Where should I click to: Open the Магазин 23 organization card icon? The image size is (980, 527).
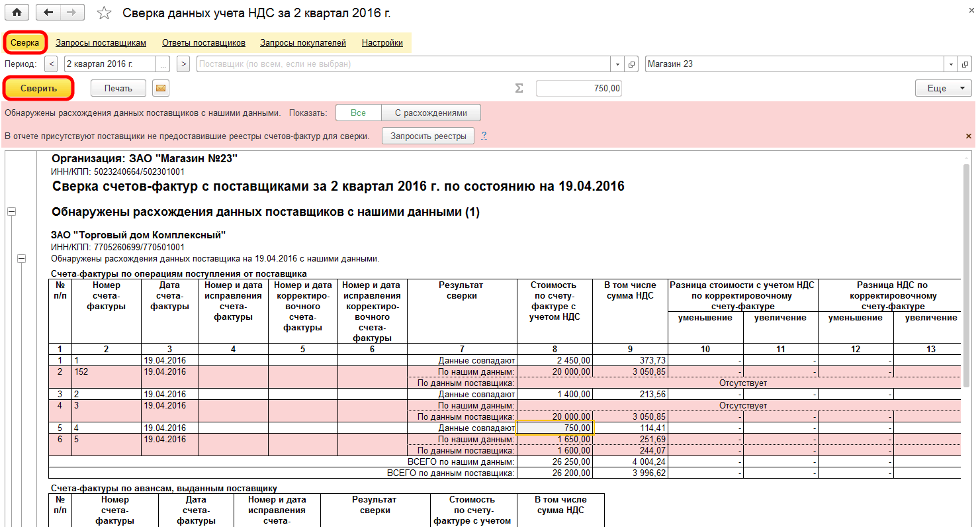[x=966, y=64]
